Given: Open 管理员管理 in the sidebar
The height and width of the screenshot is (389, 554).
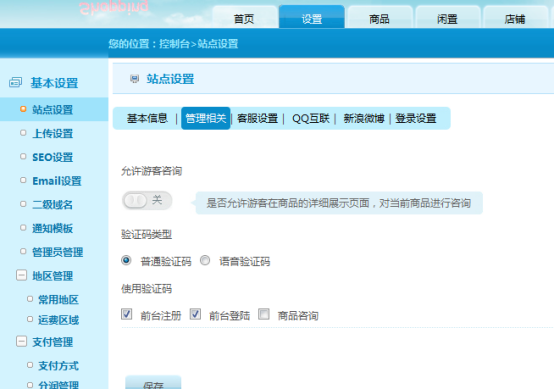Looking at the screenshot, I should point(58,252).
